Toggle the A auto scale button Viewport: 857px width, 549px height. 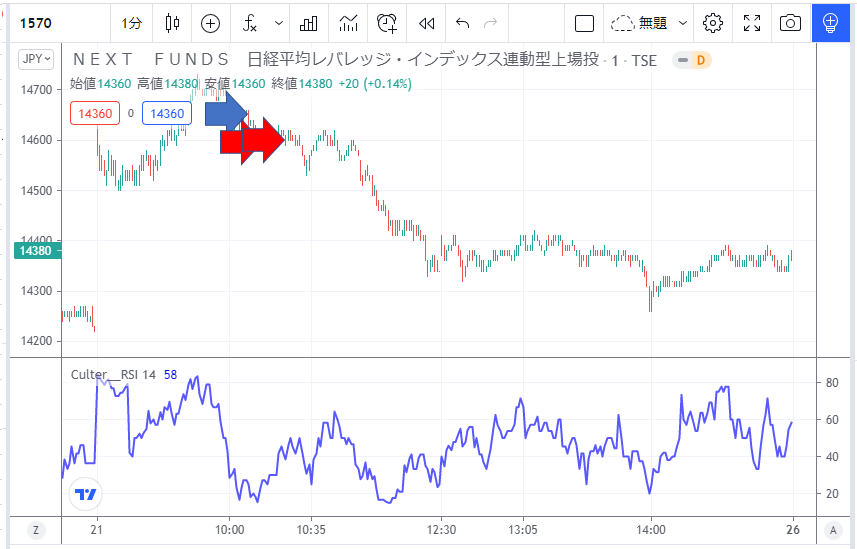point(833,530)
